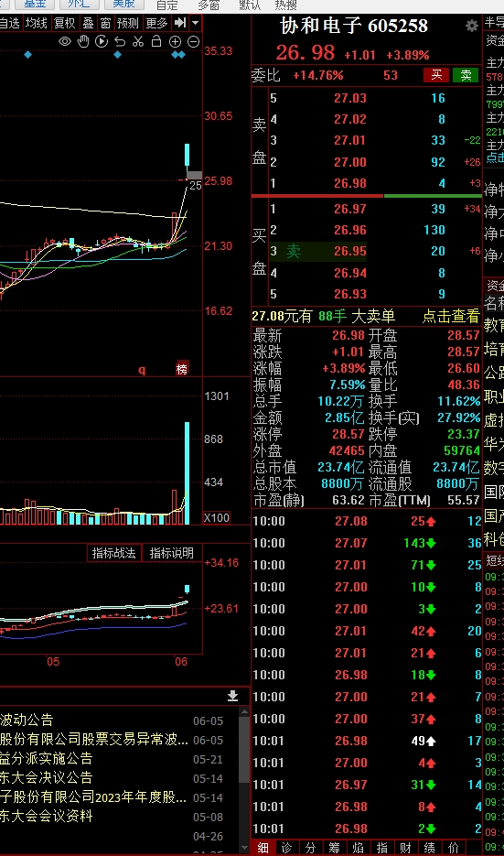Click the leftmost blue diamond event marker
Viewport: 504px width, 856px height.
[x=27, y=55]
